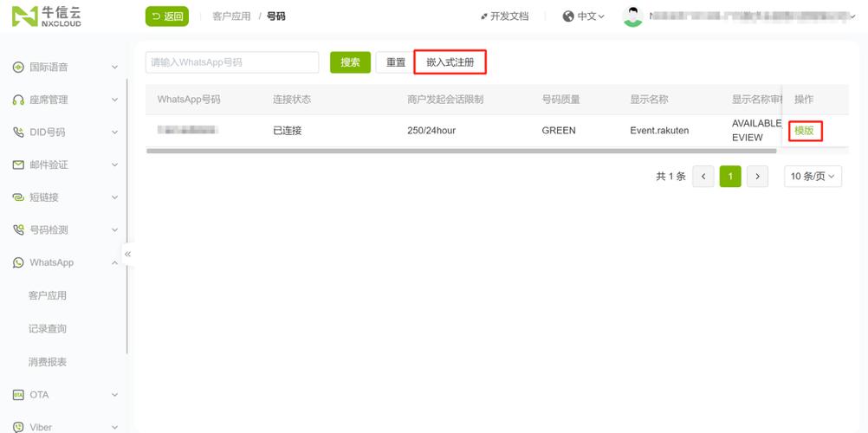Click the 共 1 条 total count
Viewport: 868px width, 433px height.
[x=670, y=177]
